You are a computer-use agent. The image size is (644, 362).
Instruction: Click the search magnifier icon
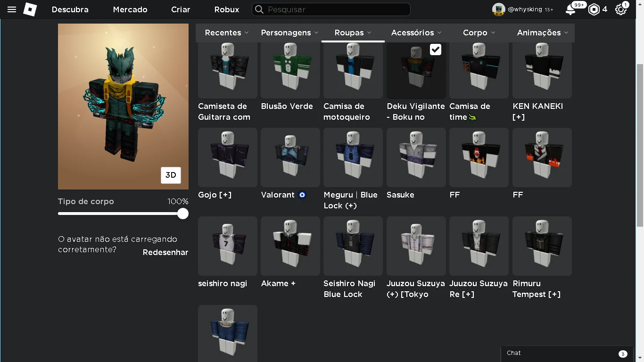click(259, 9)
